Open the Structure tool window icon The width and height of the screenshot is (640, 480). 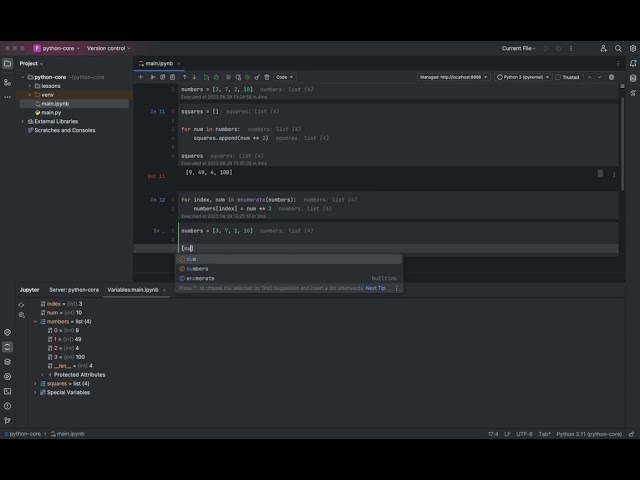[7, 82]
